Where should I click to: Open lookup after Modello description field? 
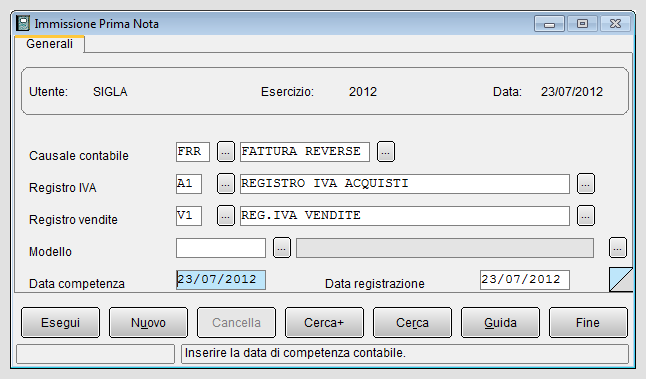click(x=618, y=248)
